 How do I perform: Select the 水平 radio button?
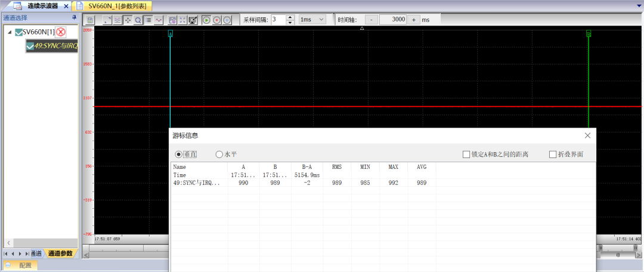pos(219,154)
